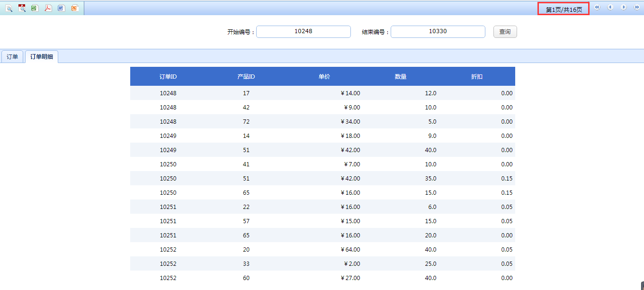Click the print preview icon

pos(9,8)
